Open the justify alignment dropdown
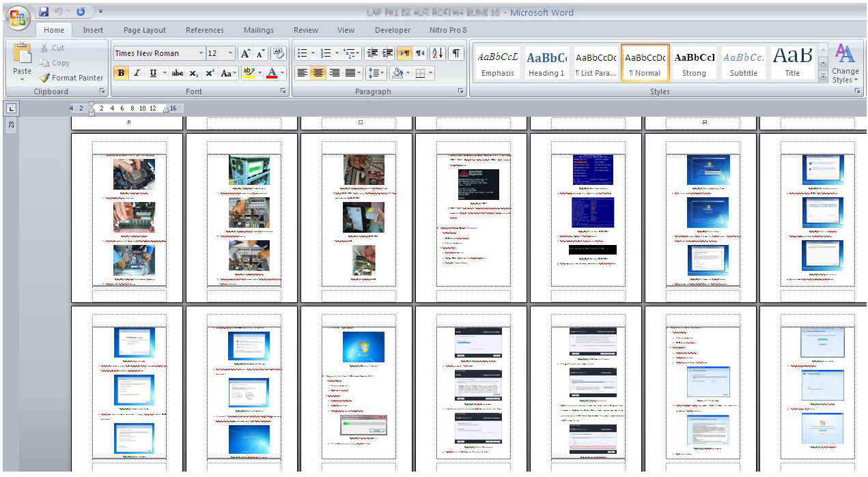 (x=352, y=73)
